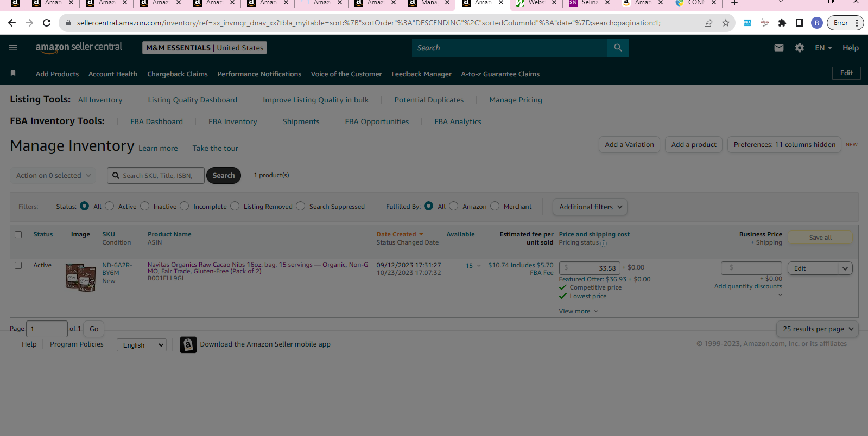This screenshot has height=436, width=868.
Task: Sort by Date Created column
Action: coord(400,234)
